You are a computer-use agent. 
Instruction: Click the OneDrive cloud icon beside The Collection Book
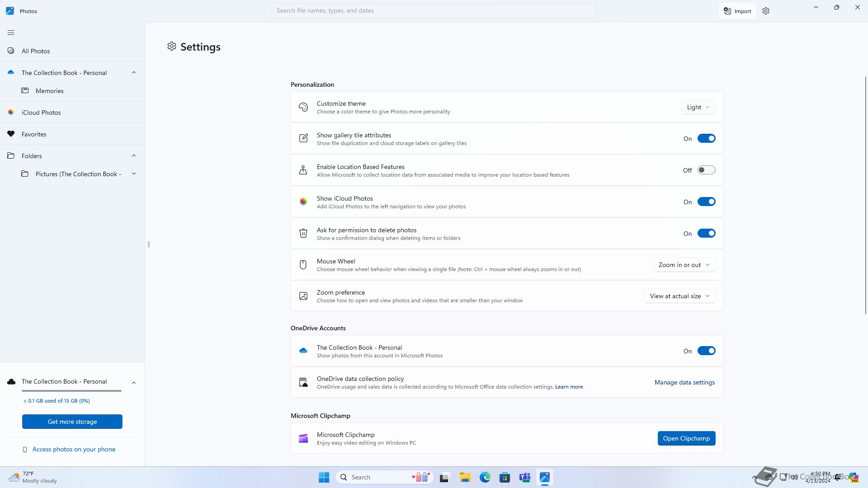pyautogui.click(x=11, y=72)
